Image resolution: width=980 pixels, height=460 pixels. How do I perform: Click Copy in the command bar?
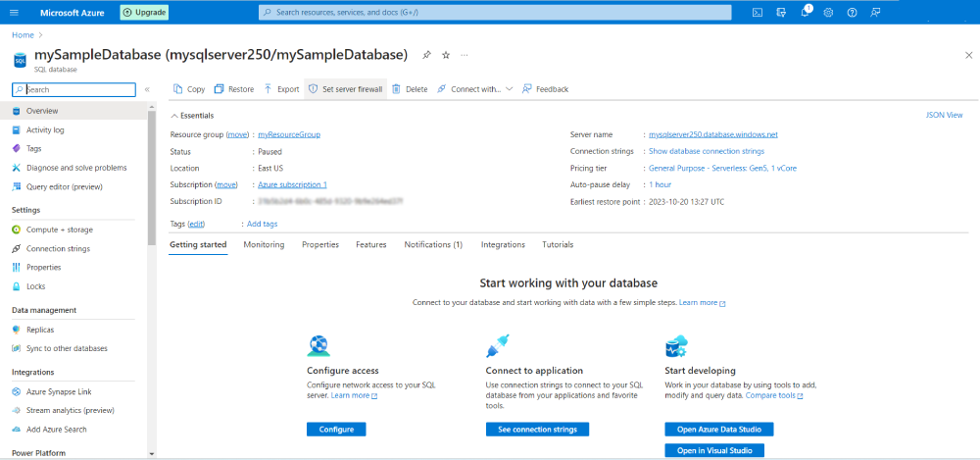click(x=189, y=89)
